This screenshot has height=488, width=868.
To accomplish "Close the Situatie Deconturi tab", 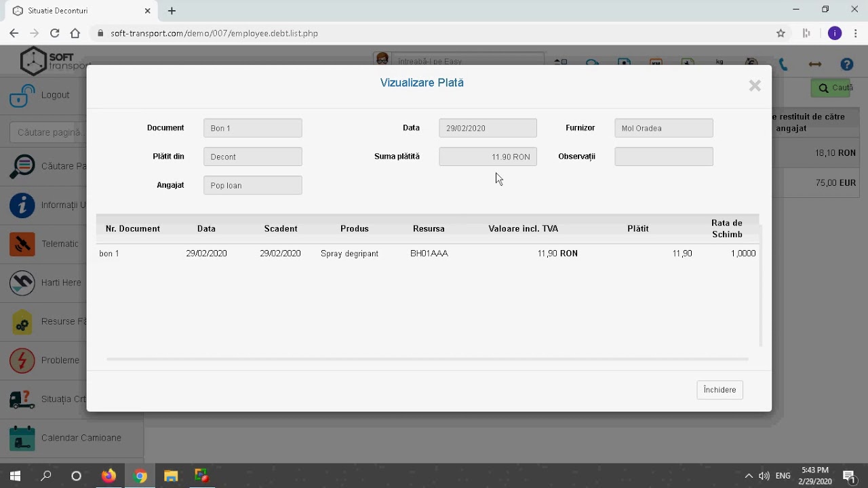I will click(x=148, y=11).
